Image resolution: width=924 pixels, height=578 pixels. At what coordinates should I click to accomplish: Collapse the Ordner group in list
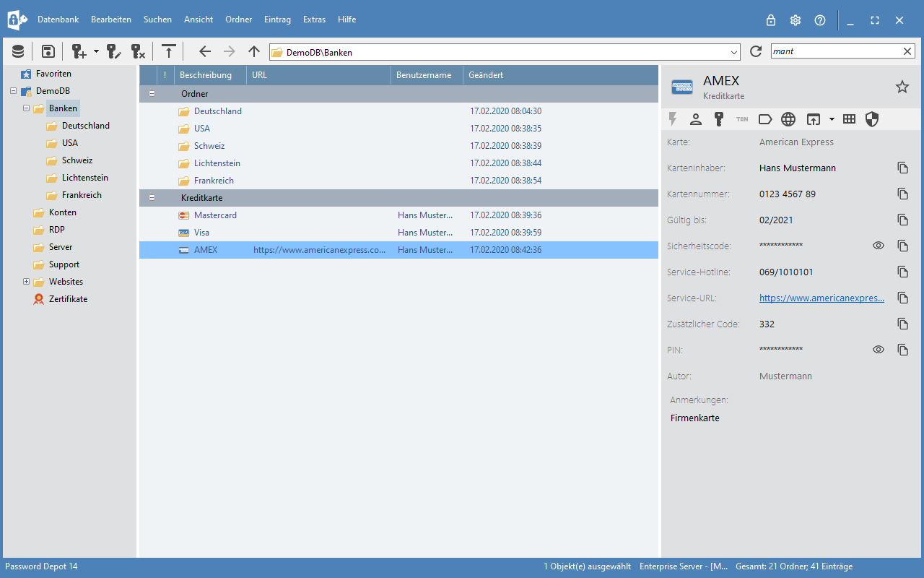[152, 94]
